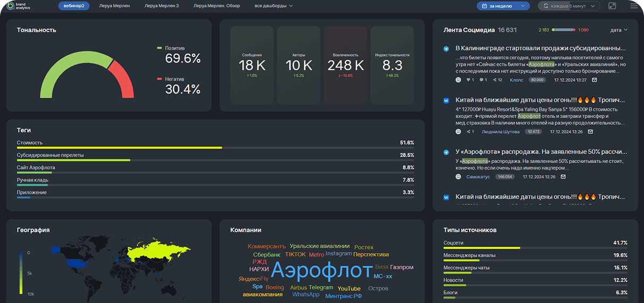The width and height of the screenshot is (644, 303).
Task: Click the feed sentiment bar between 2 183 and 1 090
Action: (563, 30)
